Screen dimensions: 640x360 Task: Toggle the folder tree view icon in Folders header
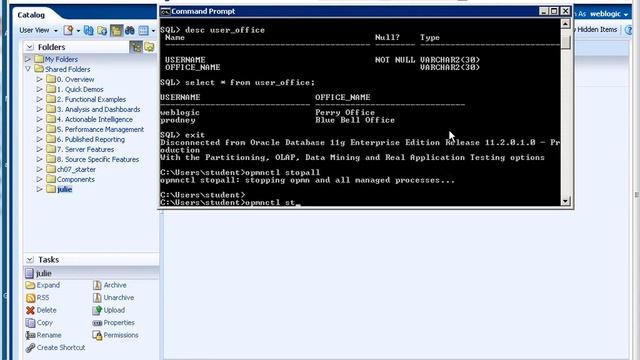136,47
